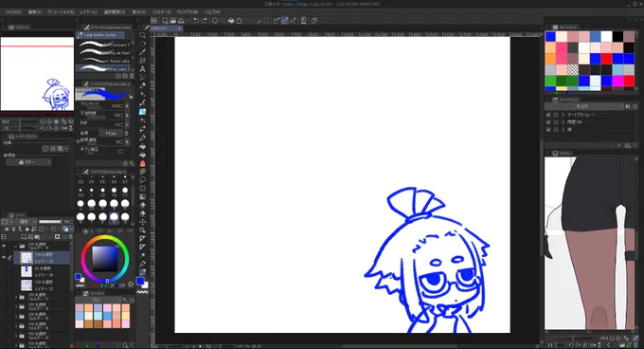Zoom out in the Navigator panel
644x349 pixels.
coord(43,121)
